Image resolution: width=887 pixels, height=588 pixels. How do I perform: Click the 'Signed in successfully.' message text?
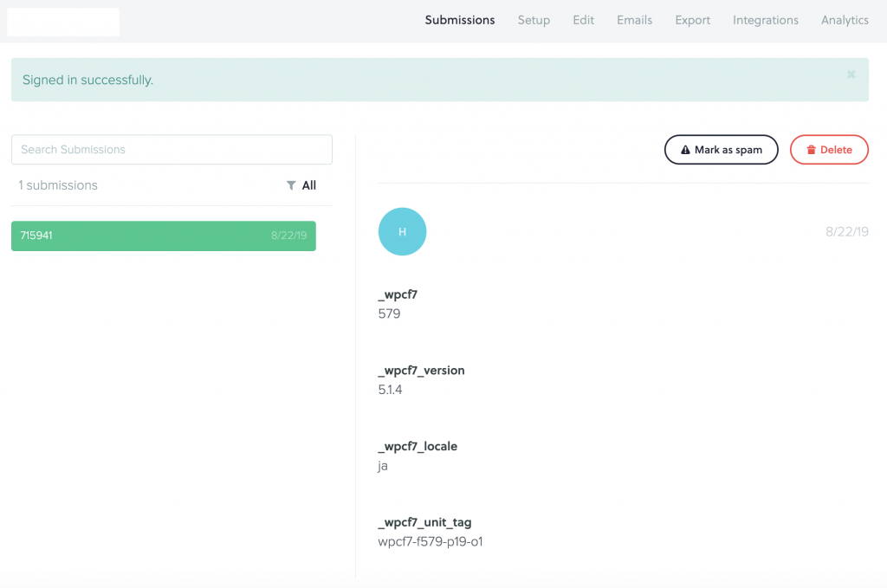click(87, 81)
